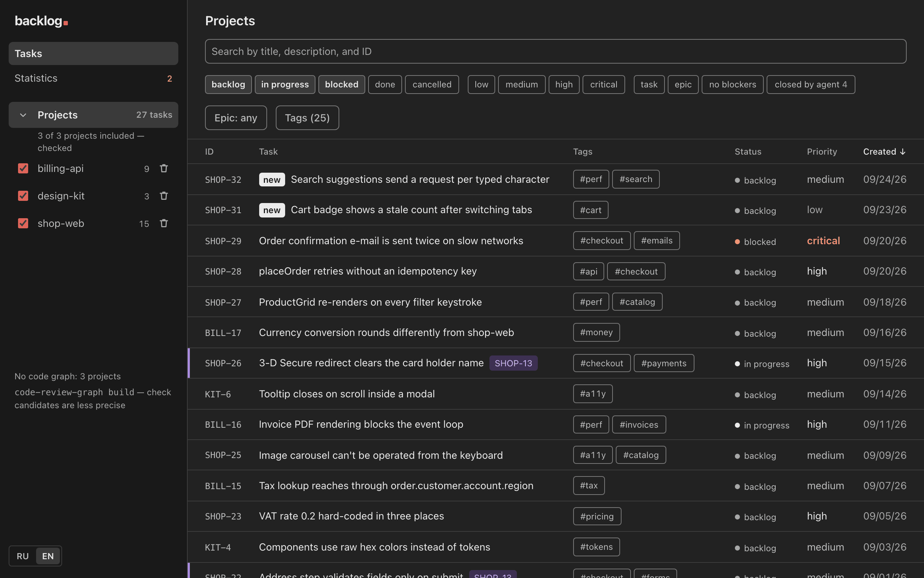Screen dimensions: 924x578
Task: Click the ID column header
Action: pyautogui.click(x=209, y=152)
